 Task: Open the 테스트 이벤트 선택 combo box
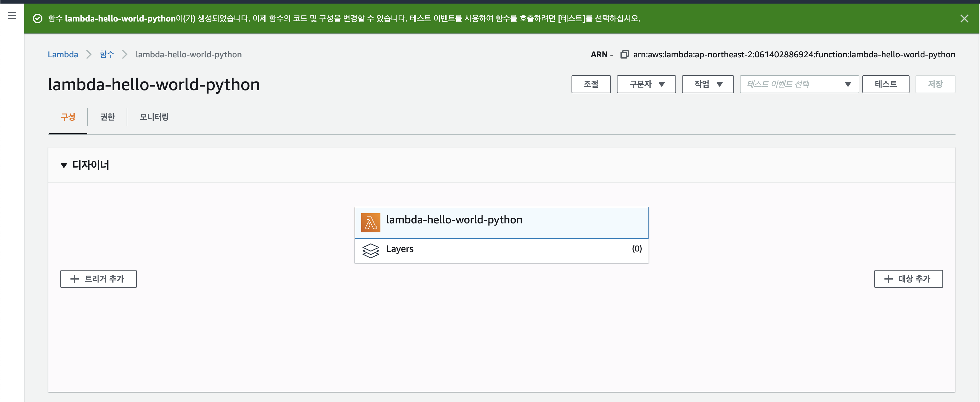click(799, 84)
